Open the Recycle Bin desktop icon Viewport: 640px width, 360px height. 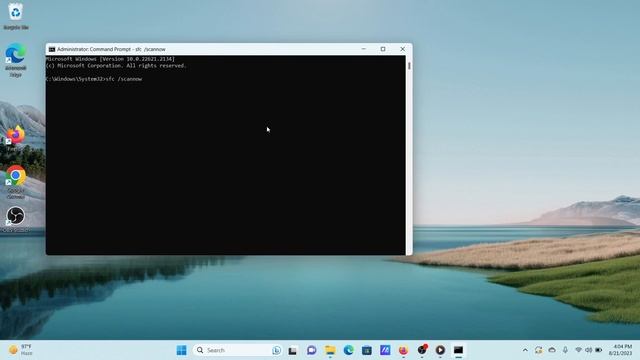click(16, 16)
